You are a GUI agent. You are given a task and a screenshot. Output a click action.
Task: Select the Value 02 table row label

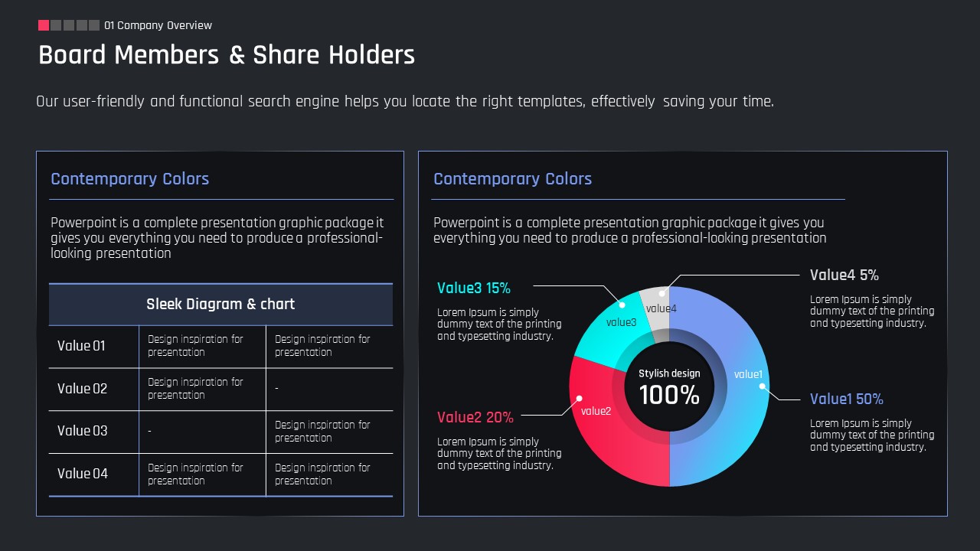pos(82,388)
